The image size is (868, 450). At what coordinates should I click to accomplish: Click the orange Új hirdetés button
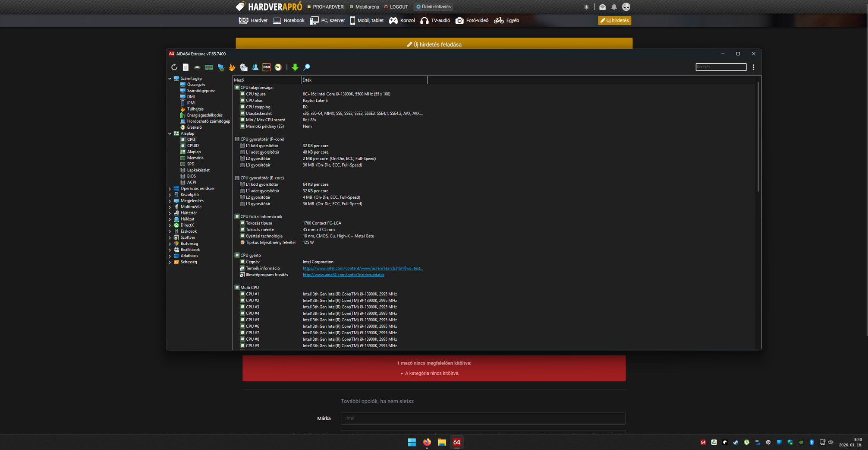[614, 20]
